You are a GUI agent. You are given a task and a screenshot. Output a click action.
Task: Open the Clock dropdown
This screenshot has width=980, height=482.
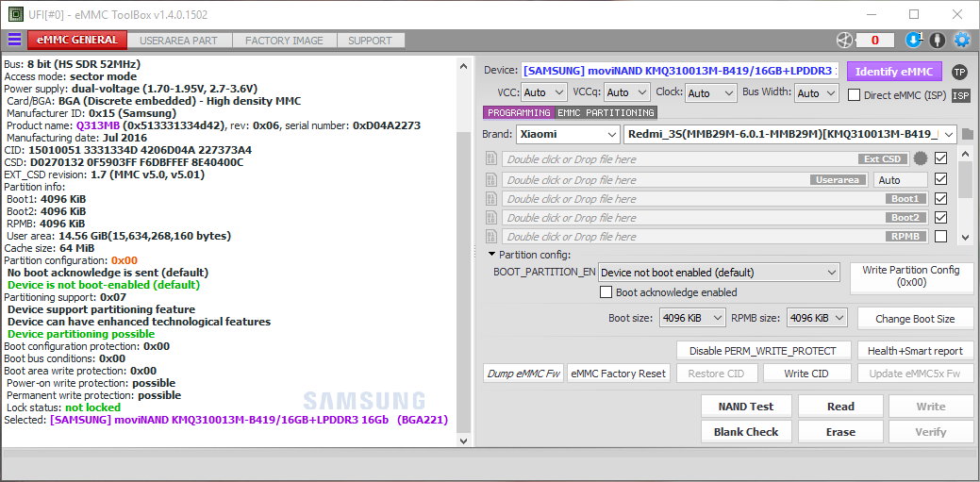711,92
